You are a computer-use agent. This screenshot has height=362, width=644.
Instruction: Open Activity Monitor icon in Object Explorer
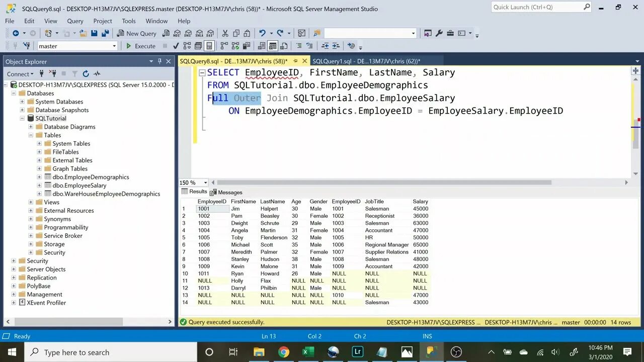[97, 73]
